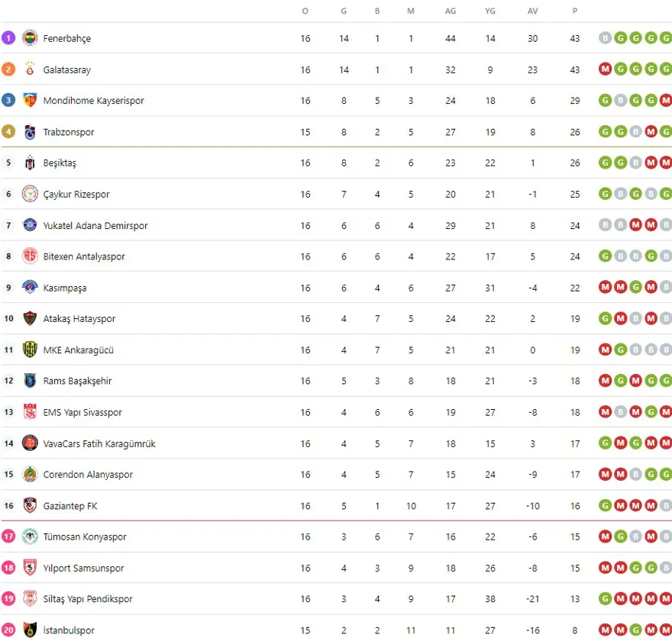Open İstanbulspor via its club crest

click(30, 630)
